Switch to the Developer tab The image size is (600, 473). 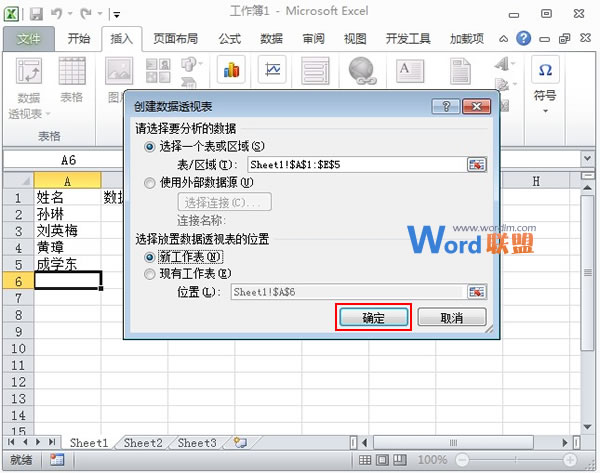click(408, 39)
